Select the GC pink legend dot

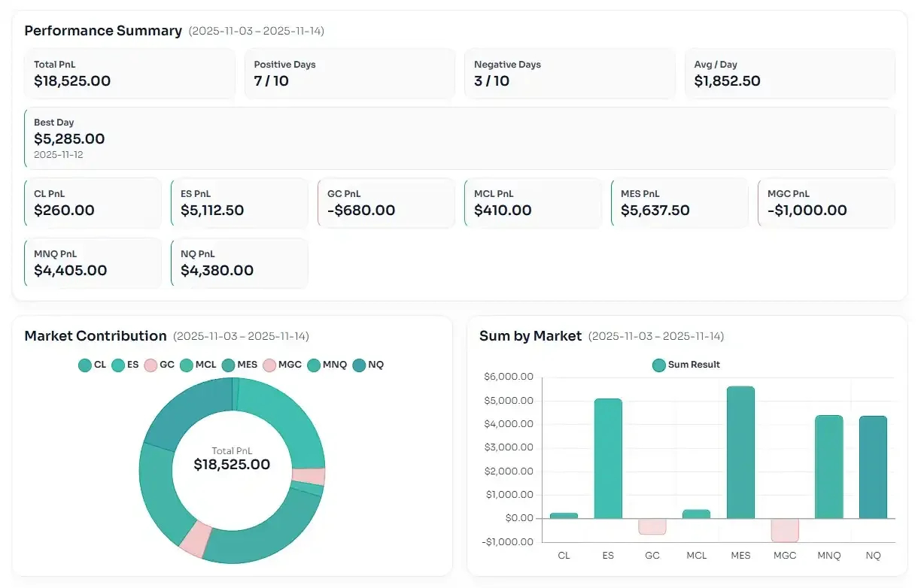coord(149,365)
